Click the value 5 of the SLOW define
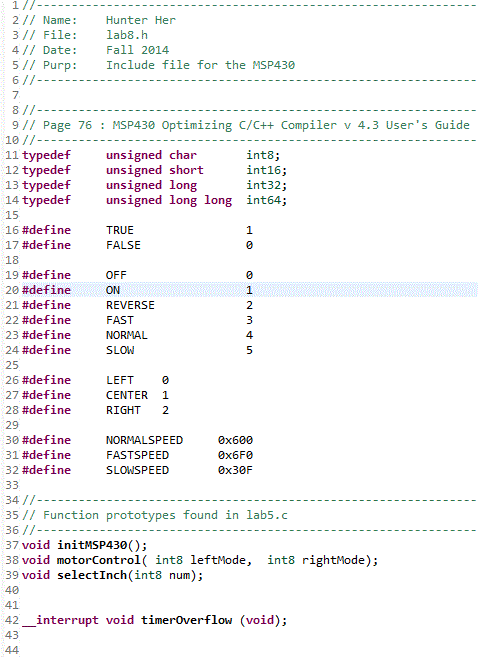Viewport: 478px width, 658px height. point(249,350)
